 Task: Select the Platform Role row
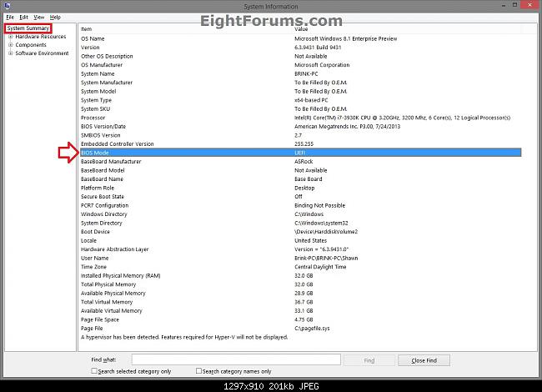pyautogui.click(x=300, y=188)
